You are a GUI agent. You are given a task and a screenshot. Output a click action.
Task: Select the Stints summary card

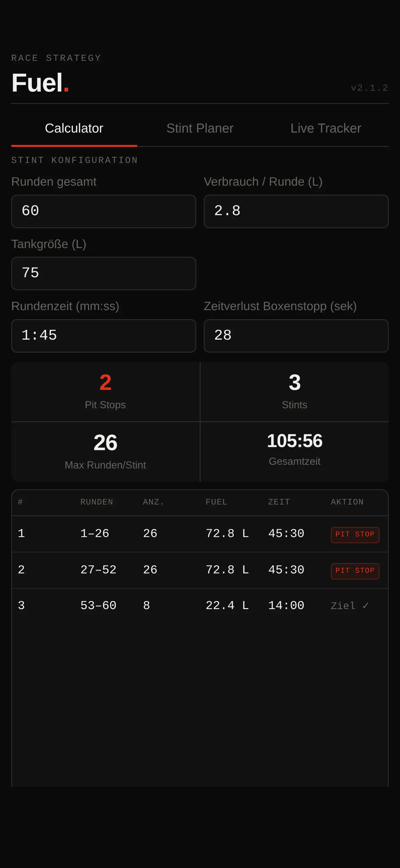(x=295, y=391)
